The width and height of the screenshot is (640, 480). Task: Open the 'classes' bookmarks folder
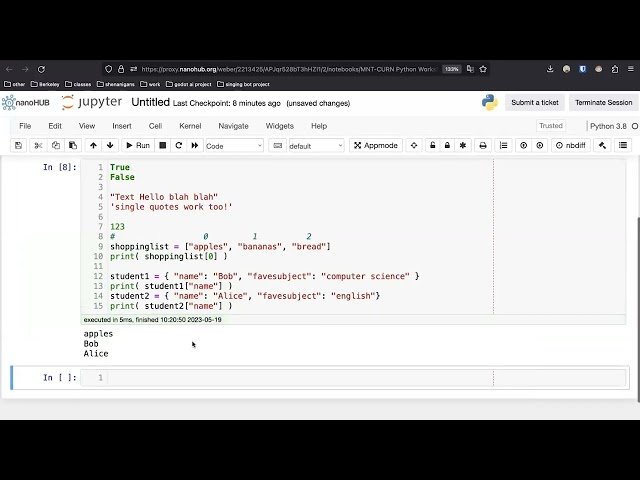click(78, 84)
